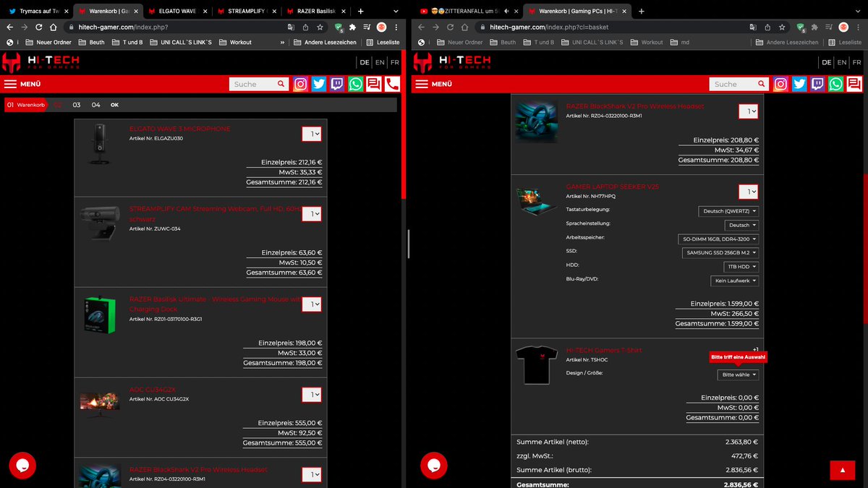This screenshot has width=868, height=488.
Task: Open Streamplify Cam quantity dropdown
Action: tap(312, 214)
